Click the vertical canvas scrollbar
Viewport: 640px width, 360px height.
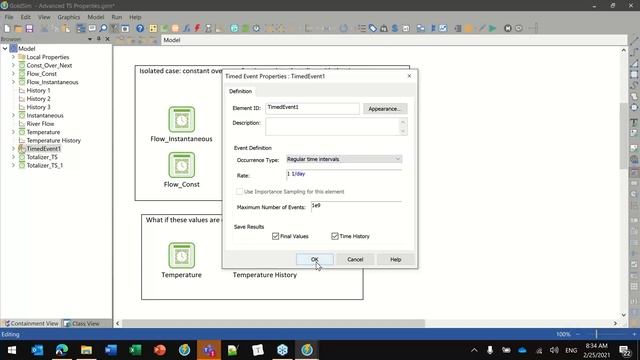623,136
